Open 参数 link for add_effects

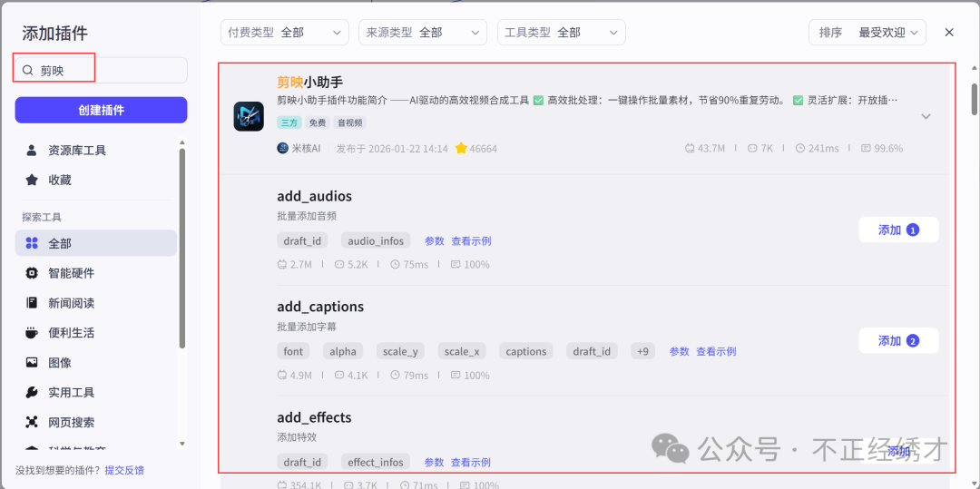tap(435, 462)
